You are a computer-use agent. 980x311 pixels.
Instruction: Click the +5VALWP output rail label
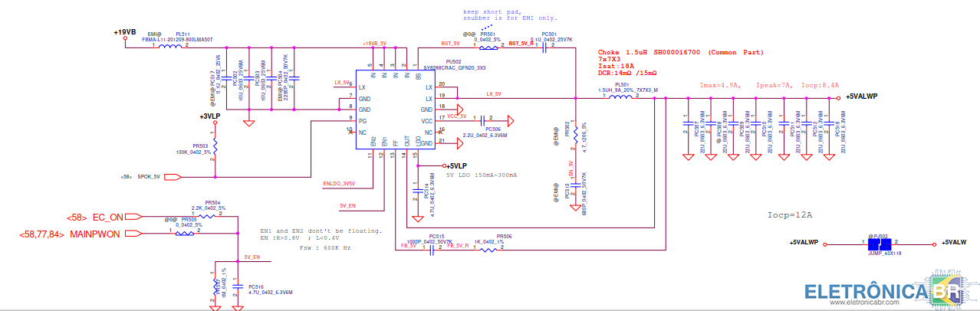[861, 97]
